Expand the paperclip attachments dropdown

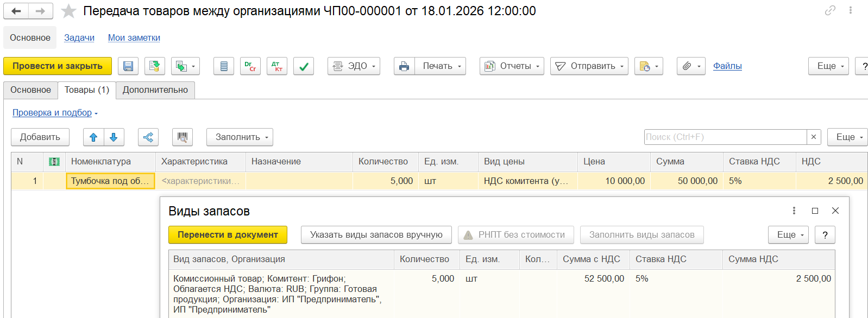tap(691, 66)
